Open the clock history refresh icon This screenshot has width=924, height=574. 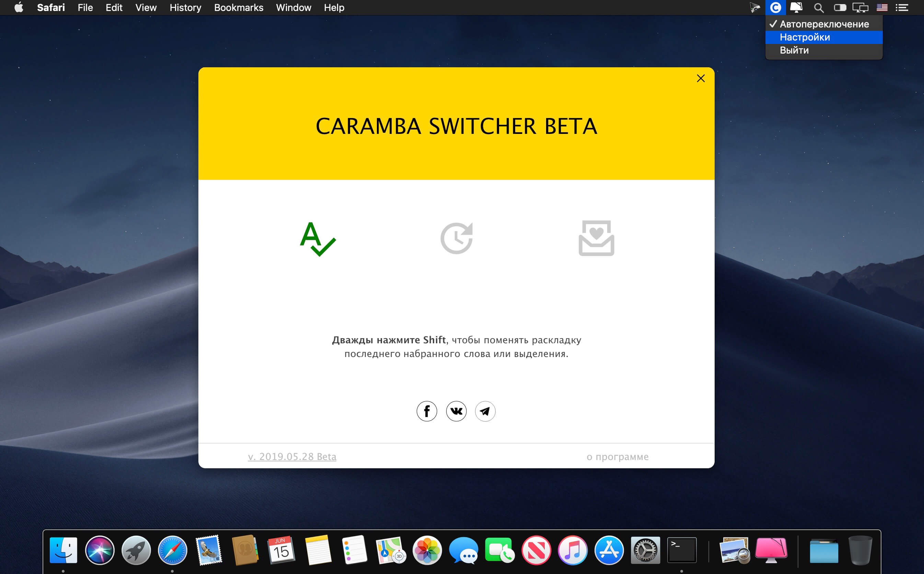pyautogui.click(x=457, y=238)
